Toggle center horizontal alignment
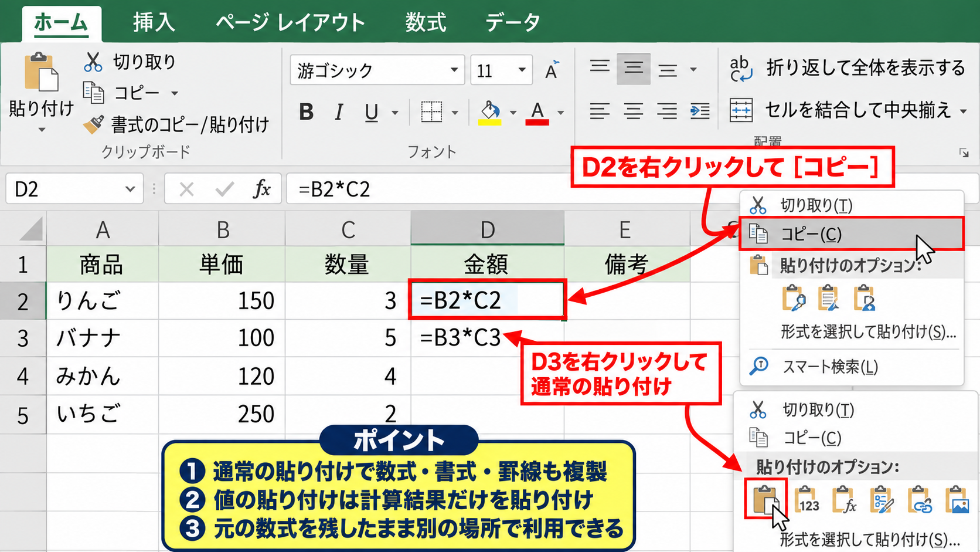 tap(633, 111)
